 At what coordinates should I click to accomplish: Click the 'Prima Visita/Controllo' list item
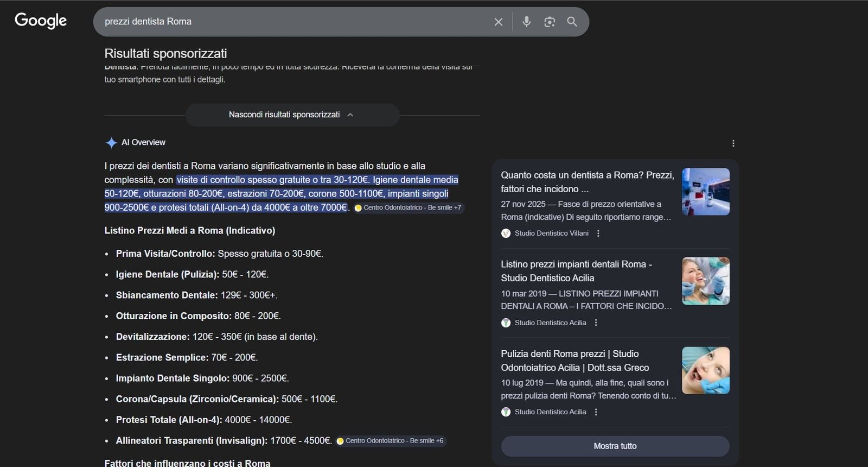click(x=219, y=254)
